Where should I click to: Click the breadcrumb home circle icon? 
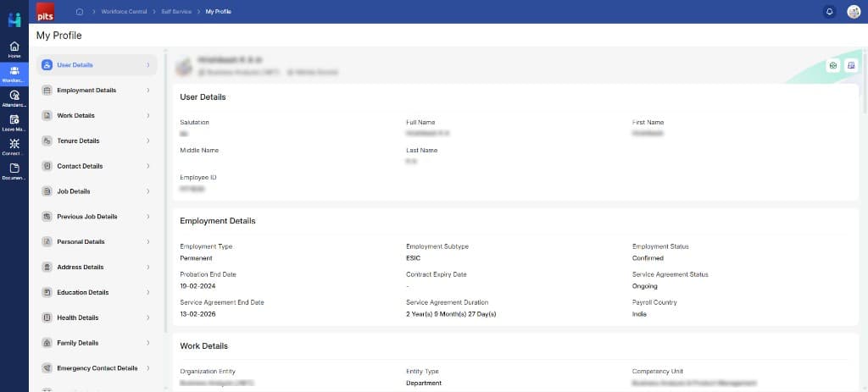click(79, 12)
